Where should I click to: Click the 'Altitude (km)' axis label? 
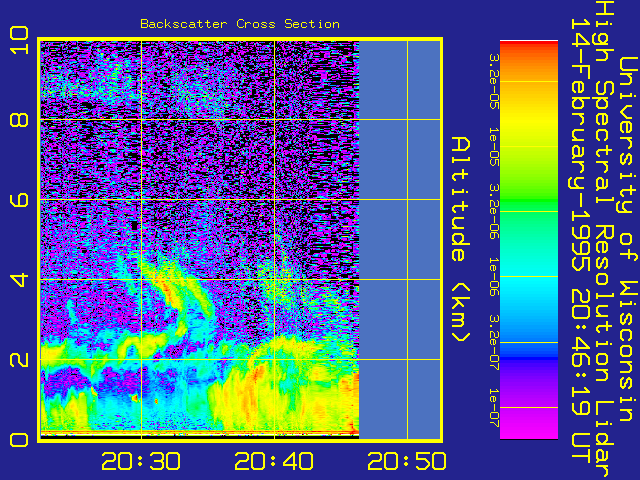point(461,240)
